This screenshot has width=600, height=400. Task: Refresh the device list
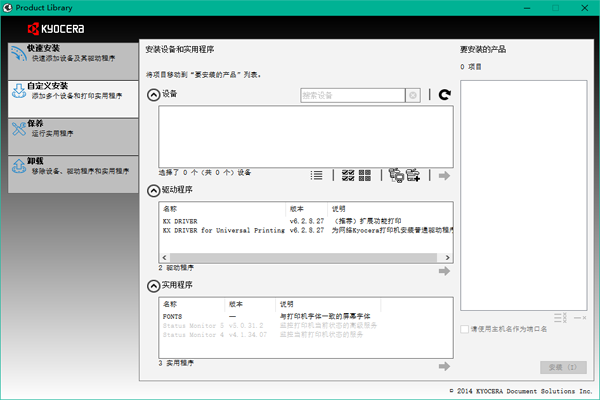pos(444,95)
